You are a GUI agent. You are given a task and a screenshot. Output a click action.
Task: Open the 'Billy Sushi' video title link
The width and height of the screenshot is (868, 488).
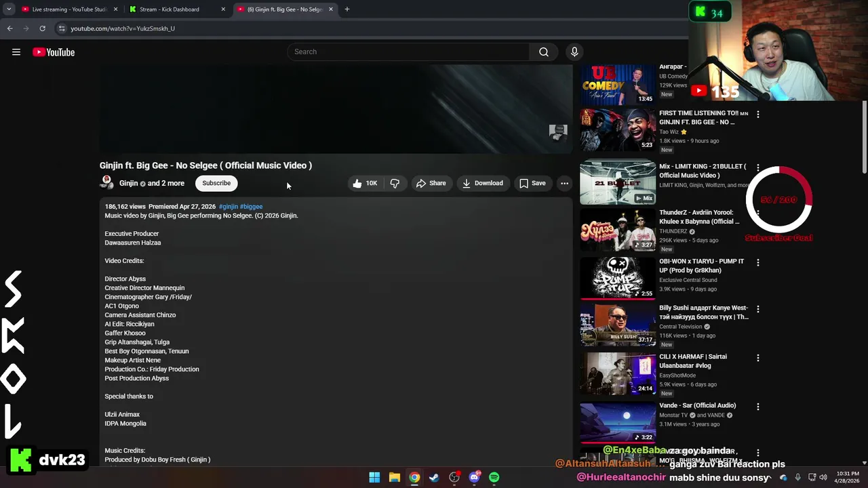[704, 312]
